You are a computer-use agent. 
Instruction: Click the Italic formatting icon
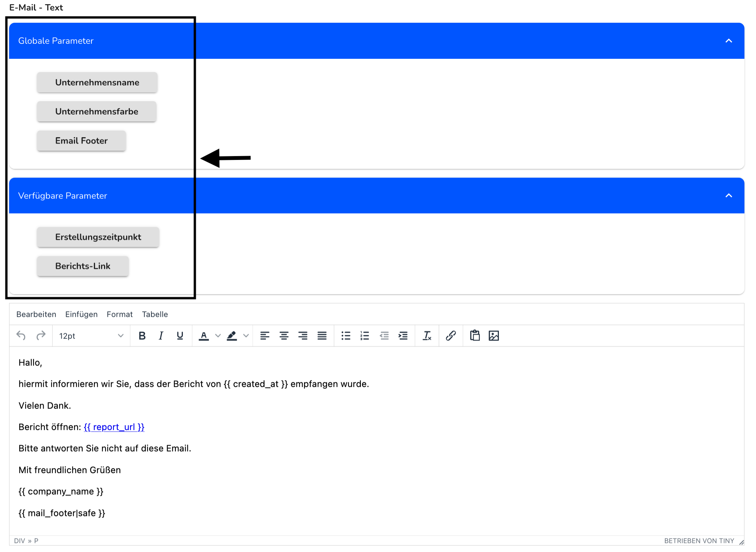pos(161,336)
